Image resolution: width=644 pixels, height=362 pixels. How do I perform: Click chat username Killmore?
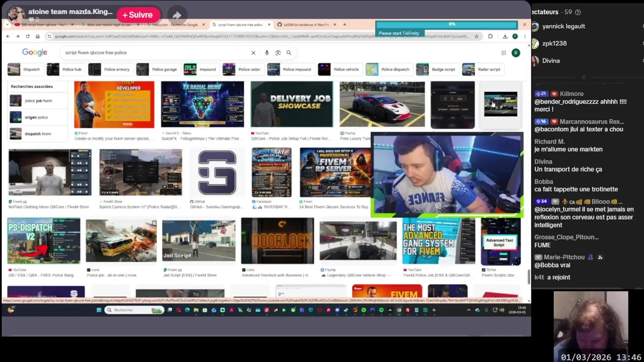(572, 94)
